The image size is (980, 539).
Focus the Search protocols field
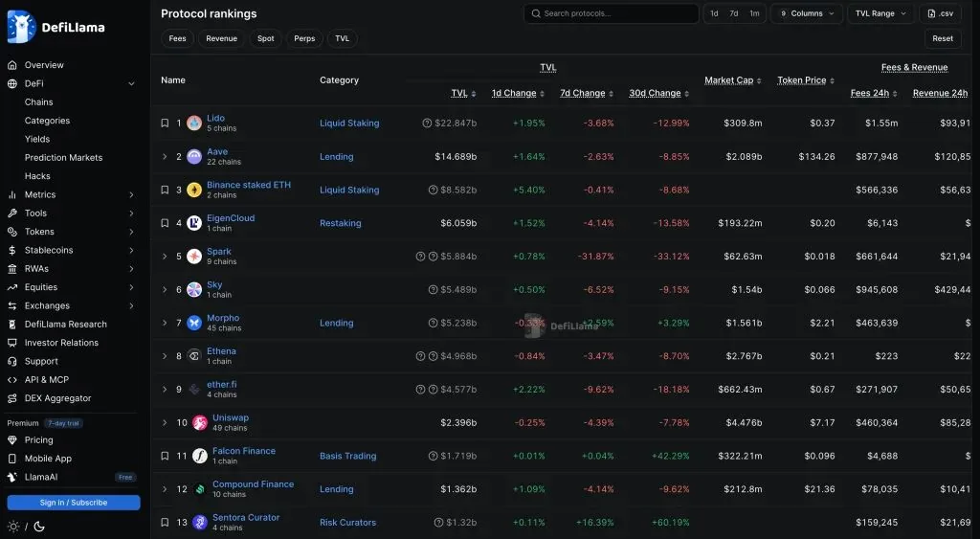[x=612, y=13]
